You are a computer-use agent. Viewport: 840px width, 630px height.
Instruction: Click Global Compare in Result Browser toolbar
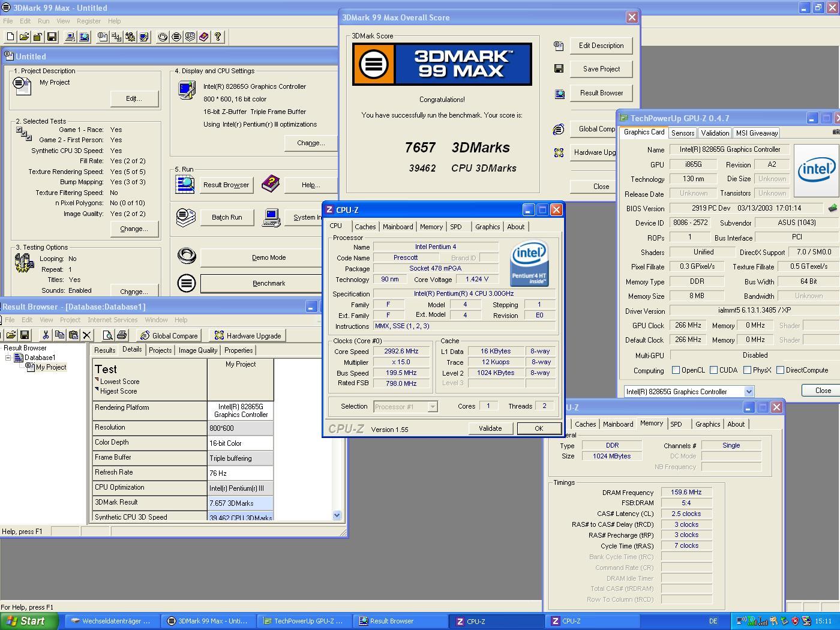click(x=169, y=335)
